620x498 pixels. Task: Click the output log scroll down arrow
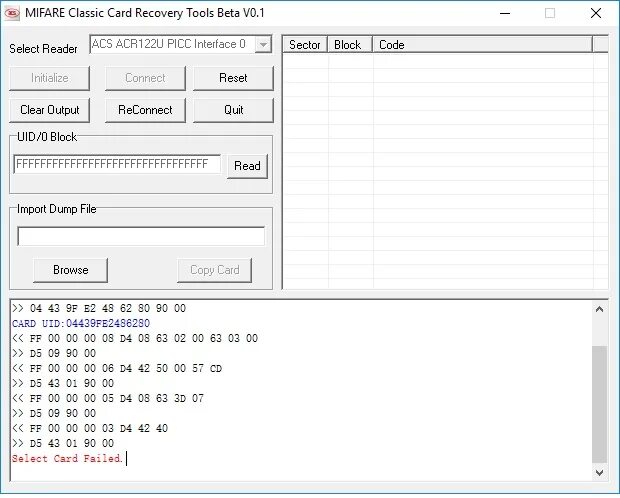point(599,473)
